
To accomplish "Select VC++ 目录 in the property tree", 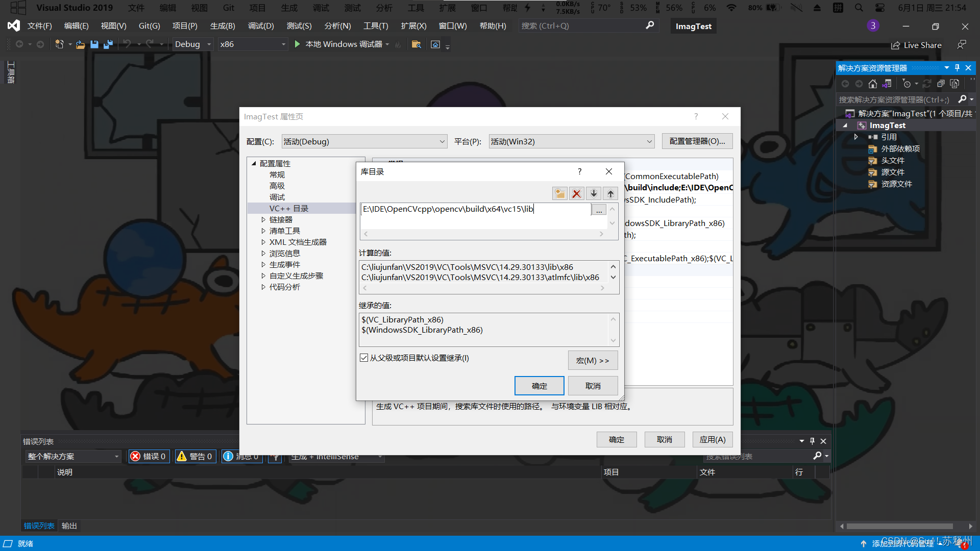I will pos(289,208).
